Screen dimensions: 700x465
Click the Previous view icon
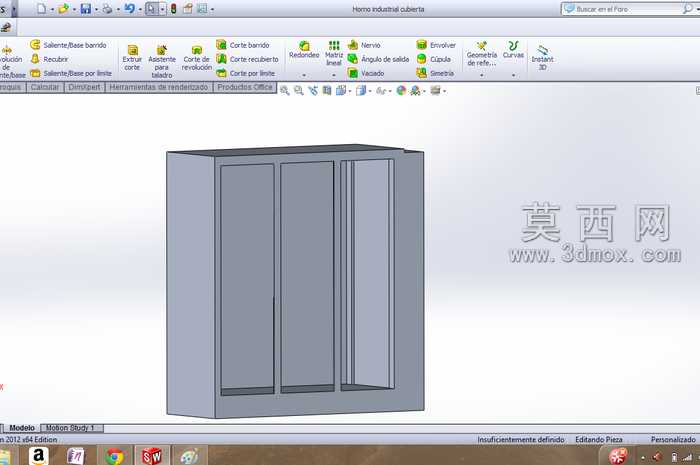click(313, 91)
